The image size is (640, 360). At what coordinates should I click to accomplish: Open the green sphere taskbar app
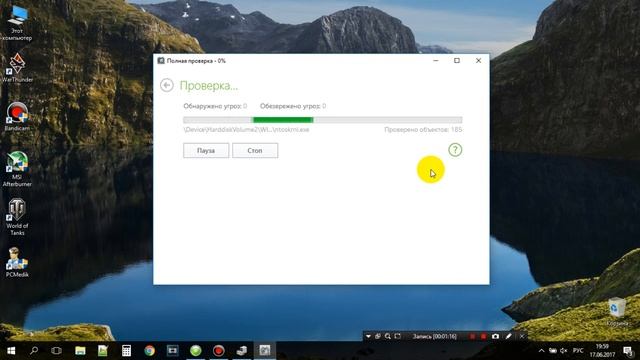tap(196, 351)
